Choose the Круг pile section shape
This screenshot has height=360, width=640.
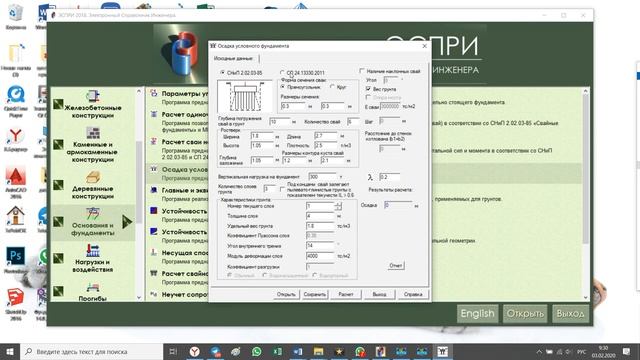click(x=332, y=87)
